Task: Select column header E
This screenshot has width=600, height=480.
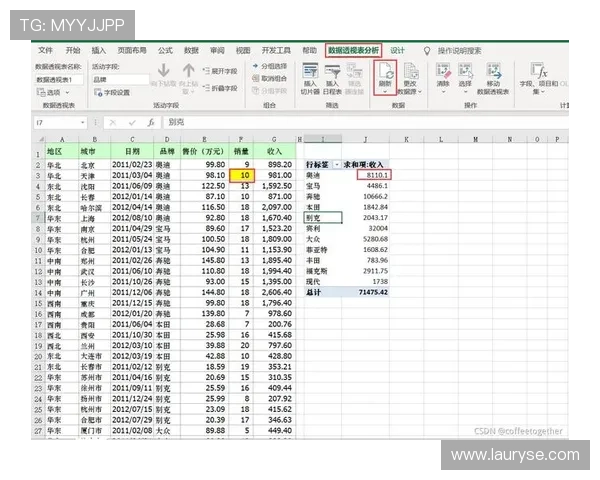Action: [x=204, y=139]
